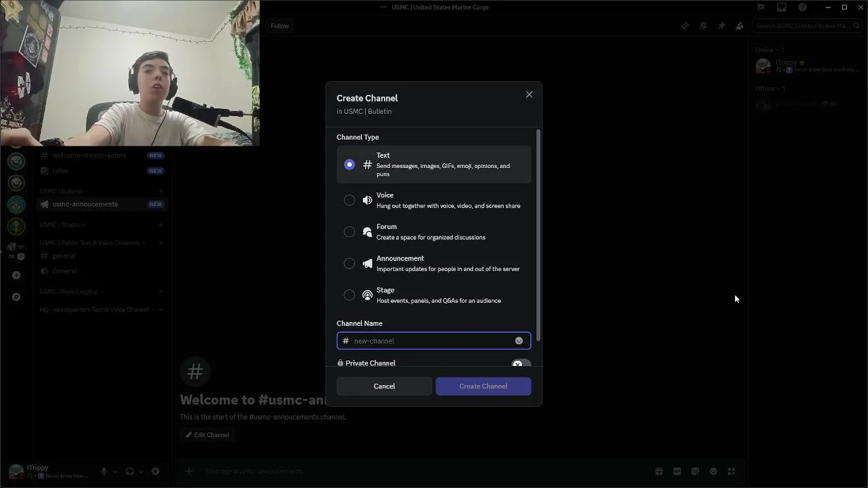Image resolution: width=868 pixels, height=488 pixels.
Task: Open microphone options dropdown arrow
Action: (115, 472)
